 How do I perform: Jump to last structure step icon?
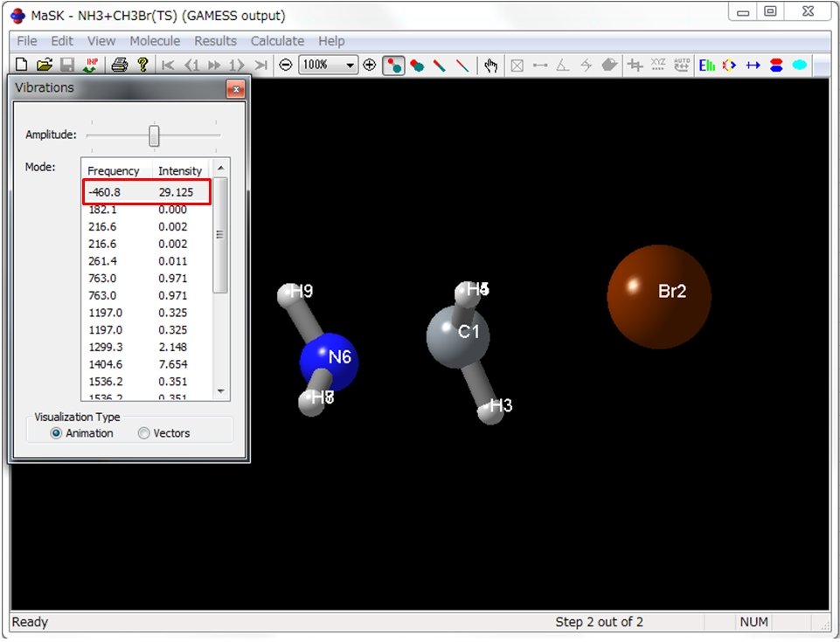262,65
